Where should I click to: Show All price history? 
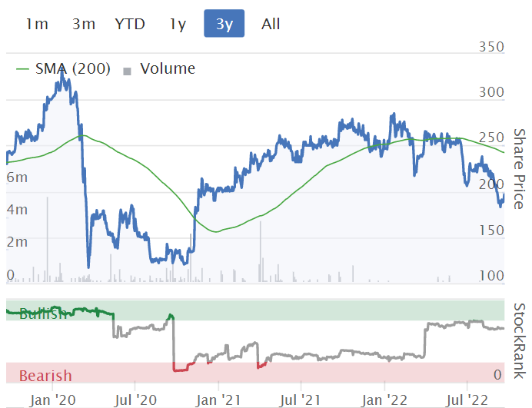pos(271,24)
